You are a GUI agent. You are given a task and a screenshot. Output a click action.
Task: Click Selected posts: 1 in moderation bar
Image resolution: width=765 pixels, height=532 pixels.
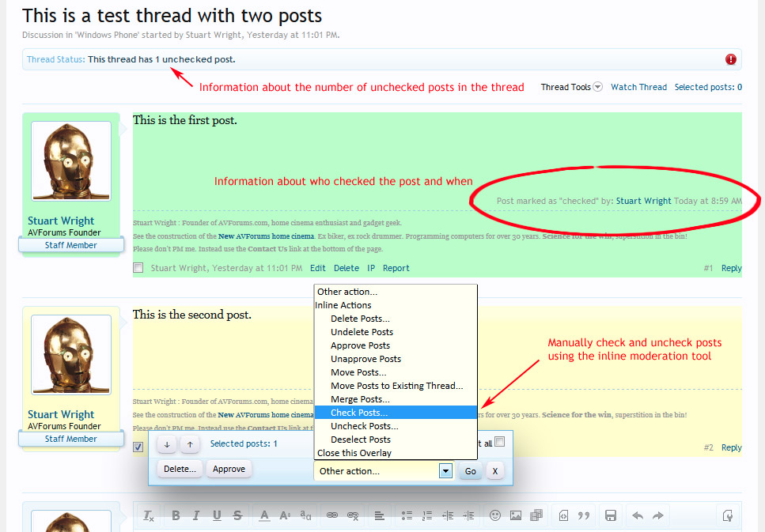[x=244, y=443]
